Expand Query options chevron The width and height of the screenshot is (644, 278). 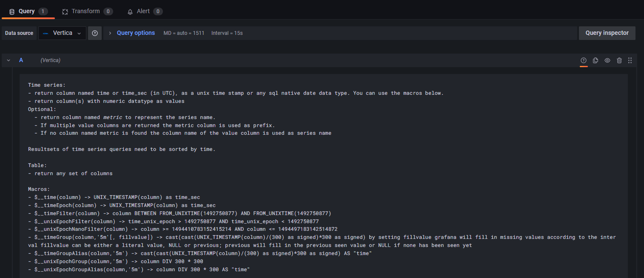pyautogui.click(x=110, y=33)
